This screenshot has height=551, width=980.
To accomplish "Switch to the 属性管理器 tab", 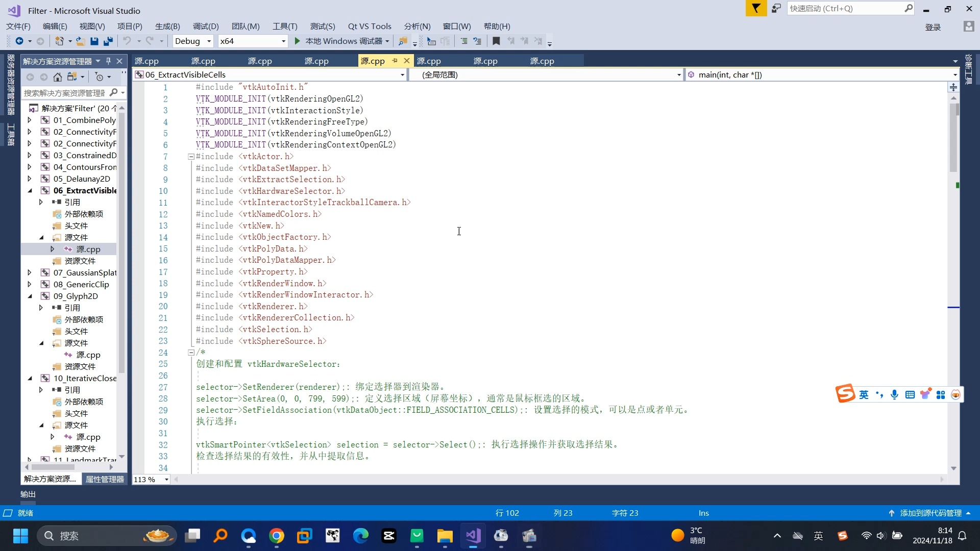I will 105,479.
